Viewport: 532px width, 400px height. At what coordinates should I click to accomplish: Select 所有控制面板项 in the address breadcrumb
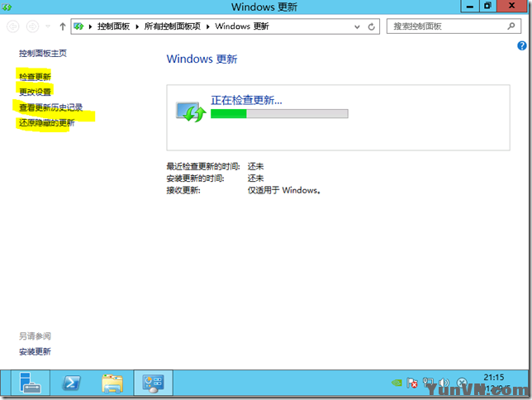tap(172, 26)
